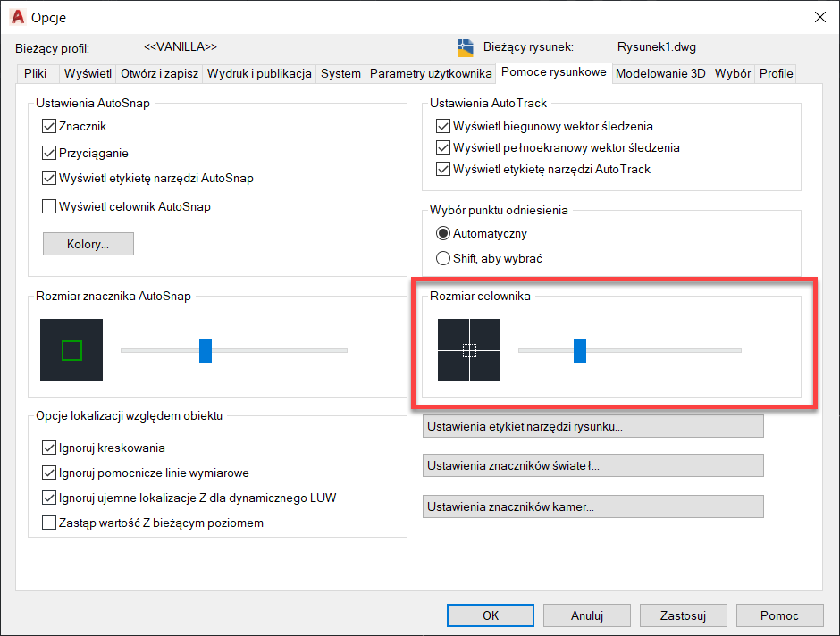This screenshot has width=840, height=636.
Task: Uncheck the Przyciąganie option
Action: [x=49, y=153]
